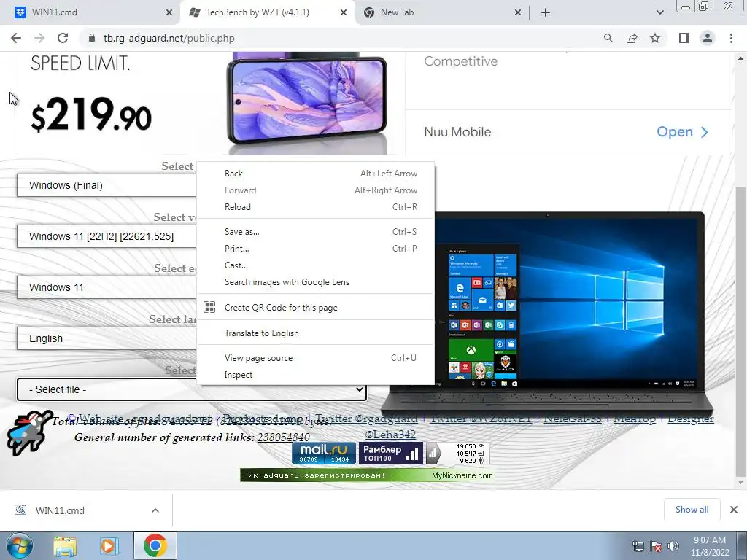This screenshot has width=747, height=560.
Task: Click Open link in Nuu Mobile ad
Action: pyautogui.click(x=682, y=131)
